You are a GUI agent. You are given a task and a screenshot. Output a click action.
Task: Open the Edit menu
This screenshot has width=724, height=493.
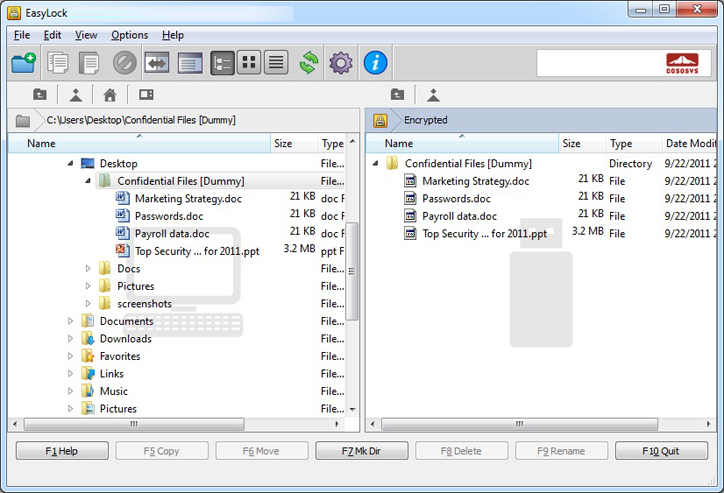pyautogui.click(x=52, y=35)
